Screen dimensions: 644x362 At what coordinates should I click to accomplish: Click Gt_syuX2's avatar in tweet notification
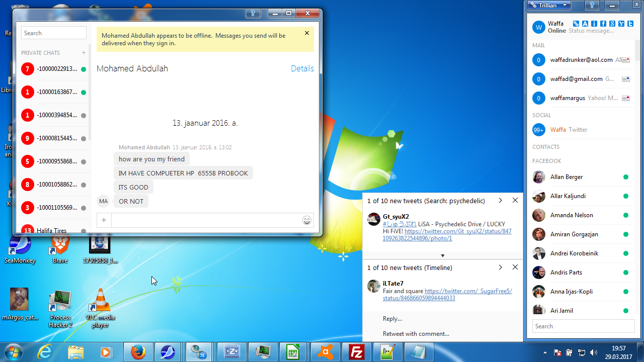click(x=374, y=219)
